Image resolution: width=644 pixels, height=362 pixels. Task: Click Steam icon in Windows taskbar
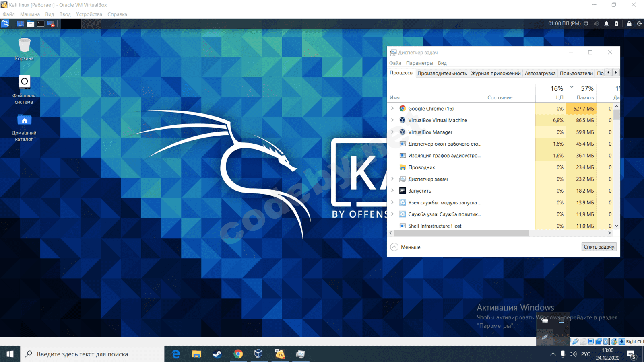(217, 354)
